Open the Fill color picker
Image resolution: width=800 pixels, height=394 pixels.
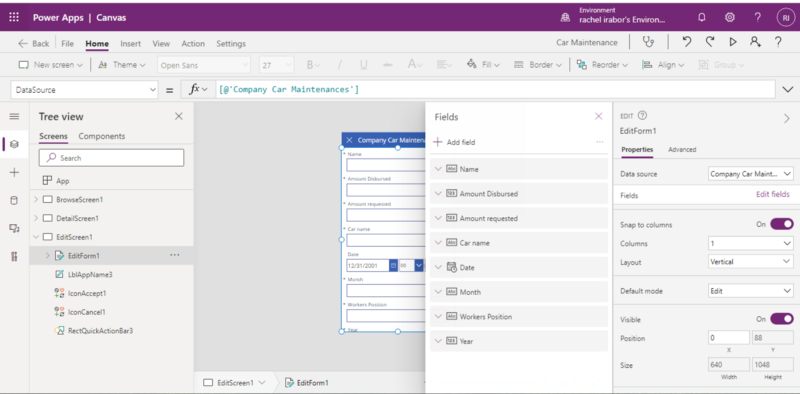(483, 65)
